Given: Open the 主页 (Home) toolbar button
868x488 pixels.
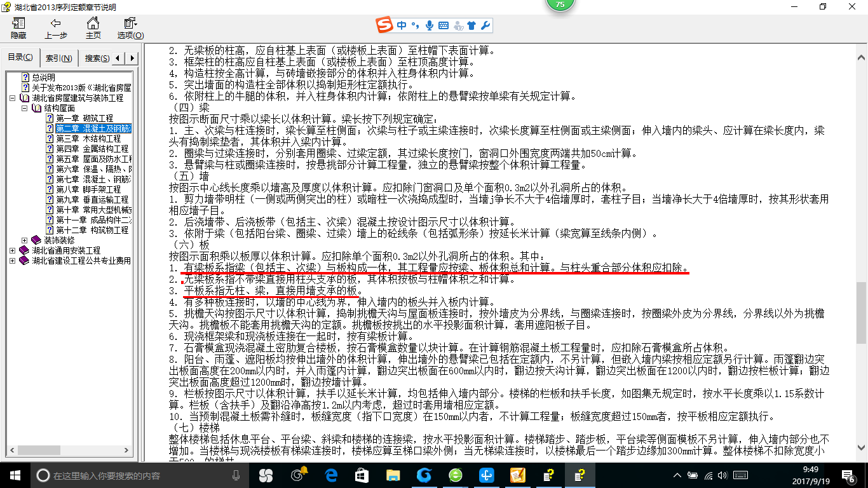Looking at the screenshot, I should pos(93,29).
